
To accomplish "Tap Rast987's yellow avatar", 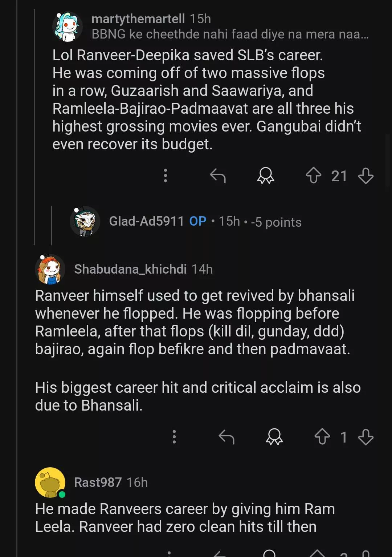I will [50, 483].
